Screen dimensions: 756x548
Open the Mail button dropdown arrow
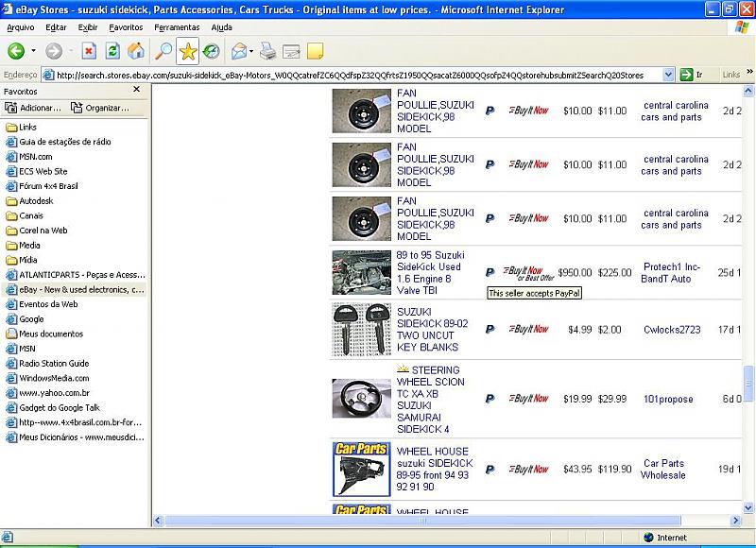click(251, 51)
